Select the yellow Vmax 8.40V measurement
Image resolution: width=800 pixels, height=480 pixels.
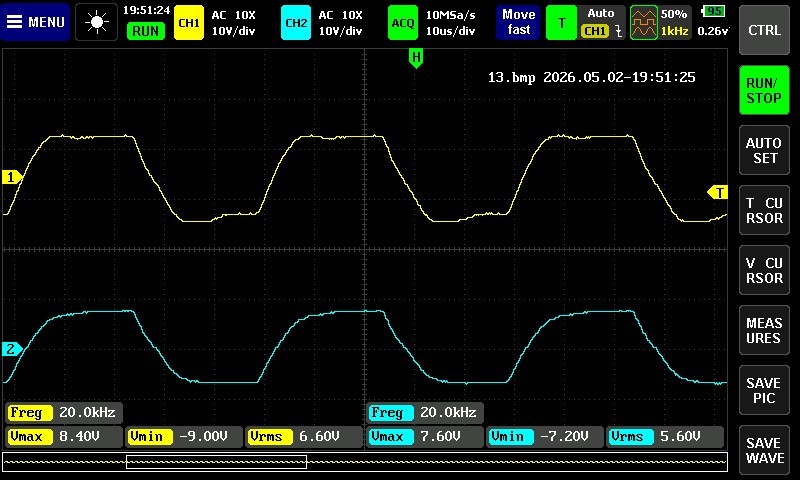(64, 437)
